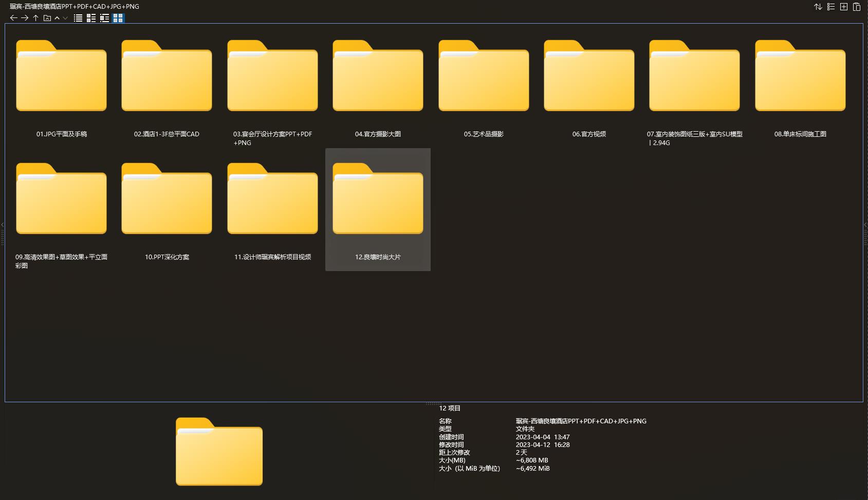Click the dimmed down chevron in toolbar

click(65, 18)
